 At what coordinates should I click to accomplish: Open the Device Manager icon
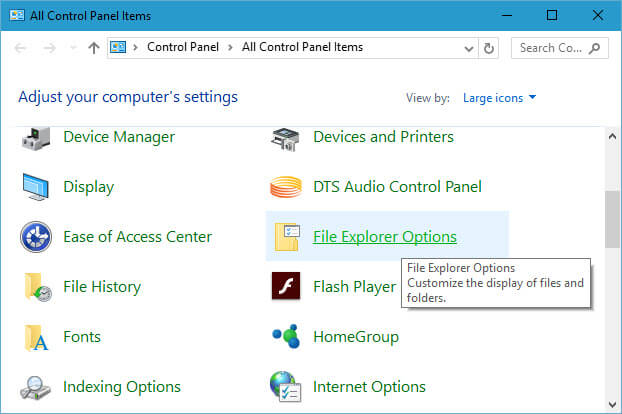[36, 138]
